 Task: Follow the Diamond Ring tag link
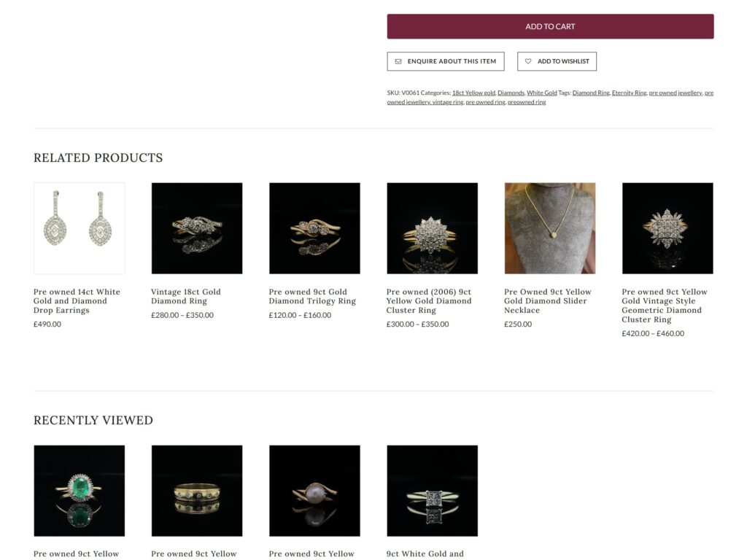tap(591, 93)
